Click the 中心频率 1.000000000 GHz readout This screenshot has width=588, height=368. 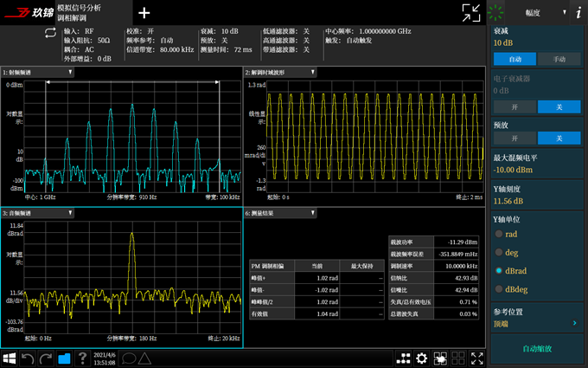click(x=368, y=31)
